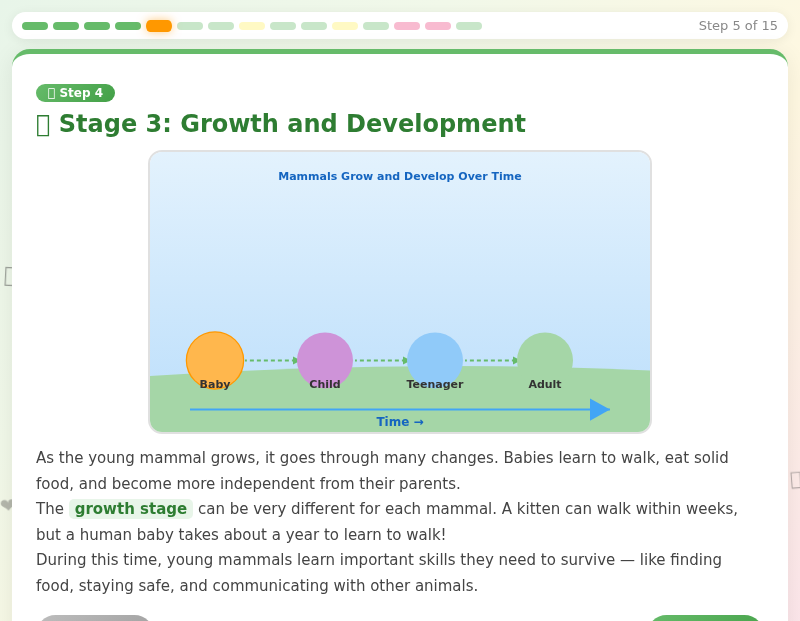The image size is (800, 621).
Task: Select the last segment of the progress bar
Action: [467, 25]
